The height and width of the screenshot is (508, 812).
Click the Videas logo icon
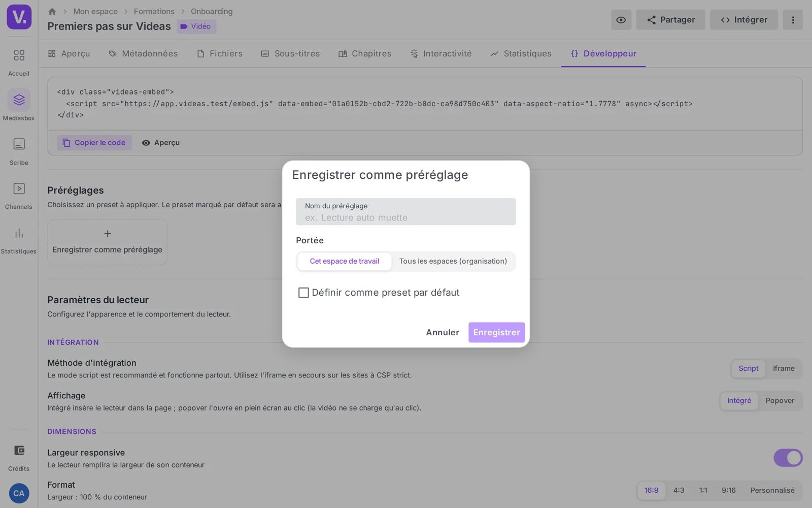pyautogui.click(x=19, y=17)
